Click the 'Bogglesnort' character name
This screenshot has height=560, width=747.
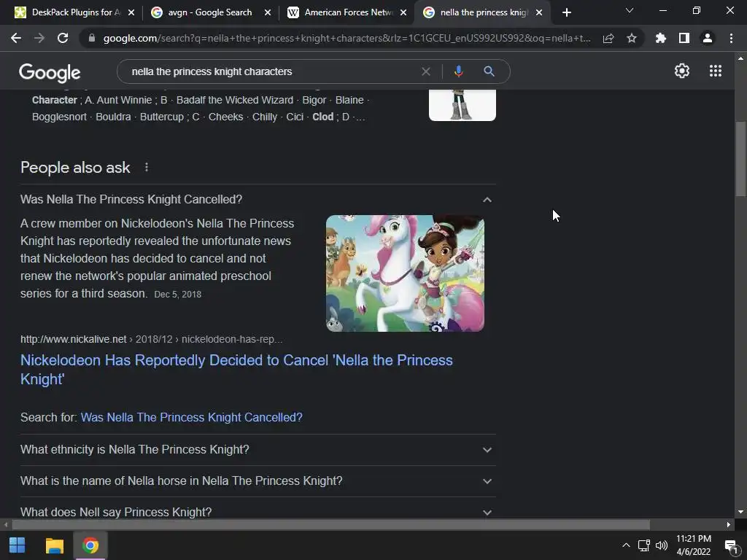59,117
